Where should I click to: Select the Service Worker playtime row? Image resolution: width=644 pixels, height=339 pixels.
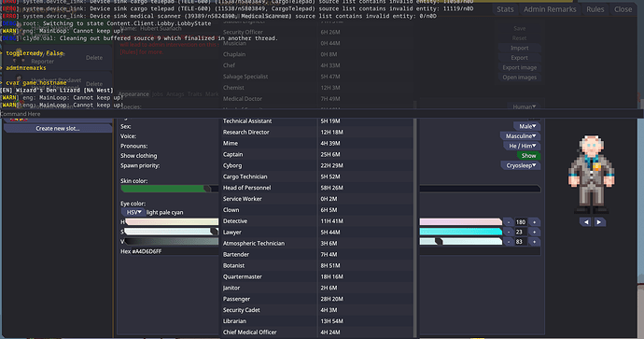click(316, 199)
